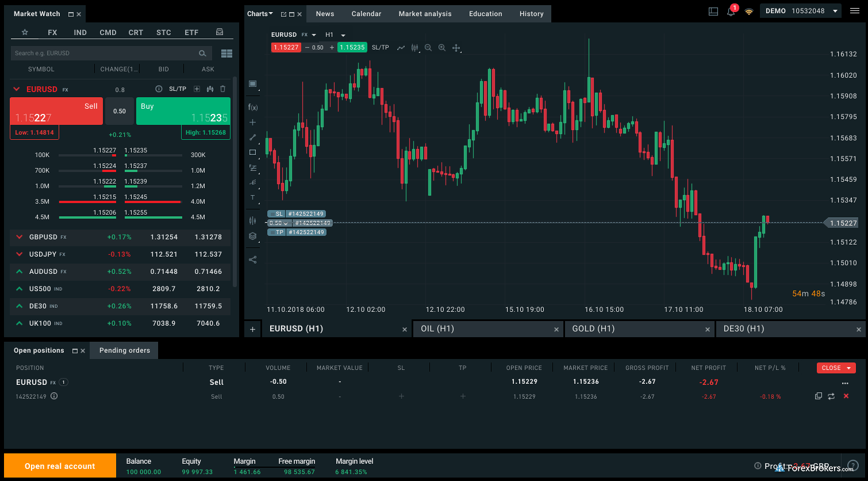Select the trendline drawing tool
This screenshot has height=481, width=868.
(253, 138)
